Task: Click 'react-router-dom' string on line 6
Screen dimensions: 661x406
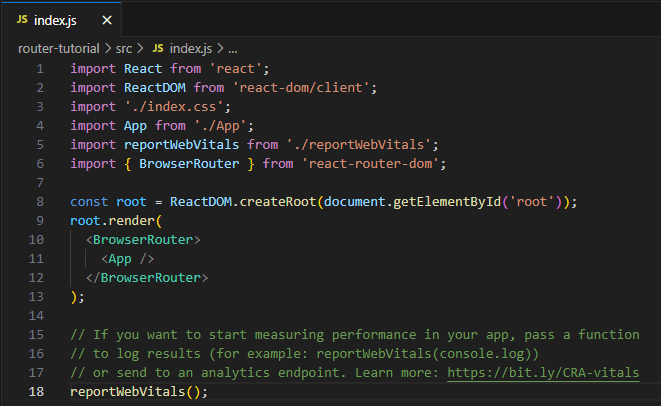Action: point(371,164)
